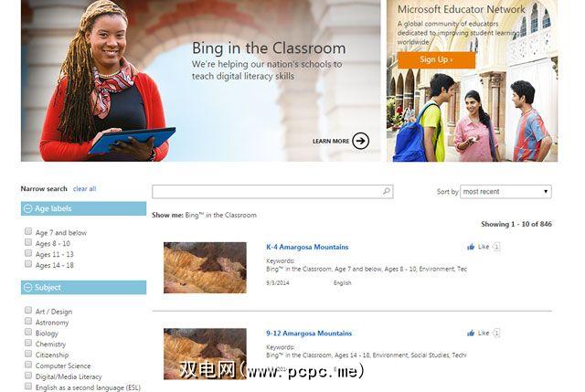585x392 pixels.
Task: Check the Age 7 and below box
Action: 28,231
